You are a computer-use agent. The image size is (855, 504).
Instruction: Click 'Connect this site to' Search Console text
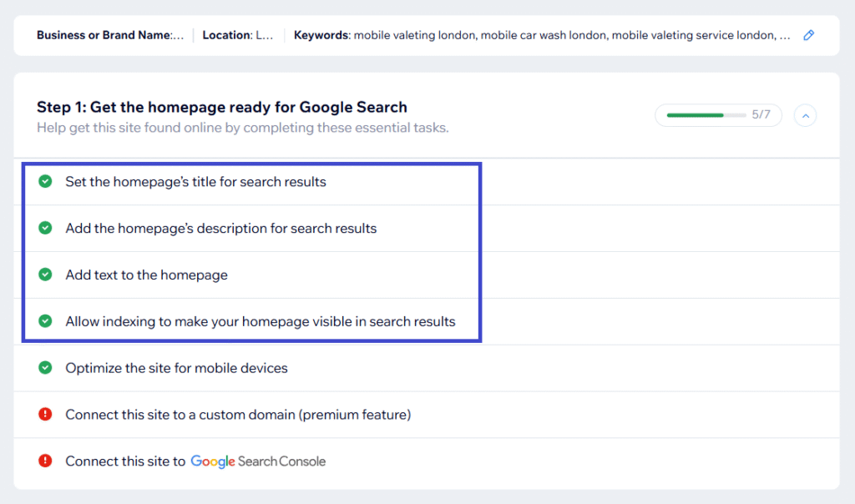point(125,461)
